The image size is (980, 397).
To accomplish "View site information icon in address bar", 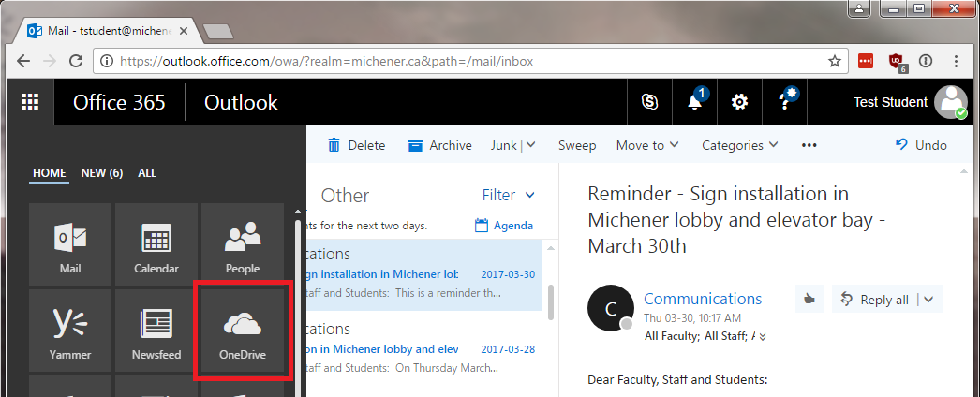I will pos(107,61).
